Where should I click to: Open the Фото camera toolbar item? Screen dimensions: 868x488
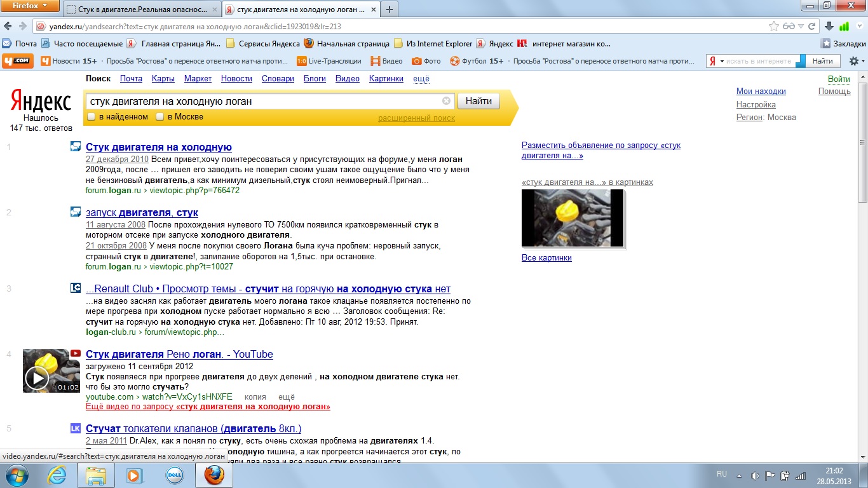click(x=426, y=61)
